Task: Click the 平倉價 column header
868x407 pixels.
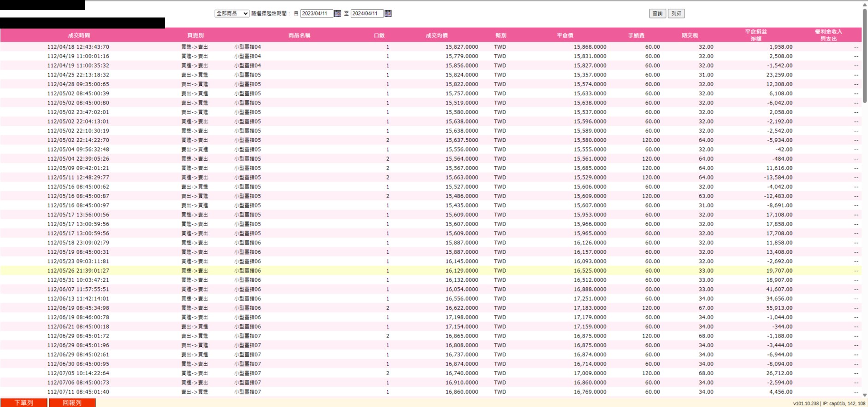Action: 565,35
